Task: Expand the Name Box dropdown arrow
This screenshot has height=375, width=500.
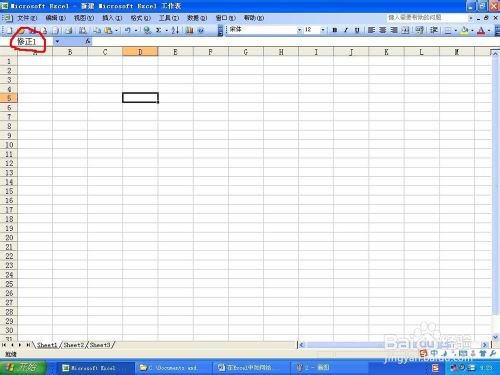Action: tap(57, 41)
